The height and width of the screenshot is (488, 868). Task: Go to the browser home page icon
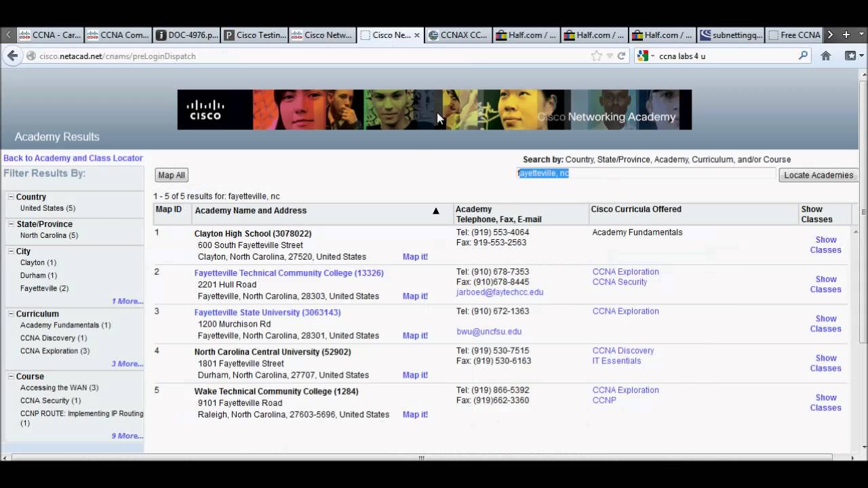click(x=825, y=56)
